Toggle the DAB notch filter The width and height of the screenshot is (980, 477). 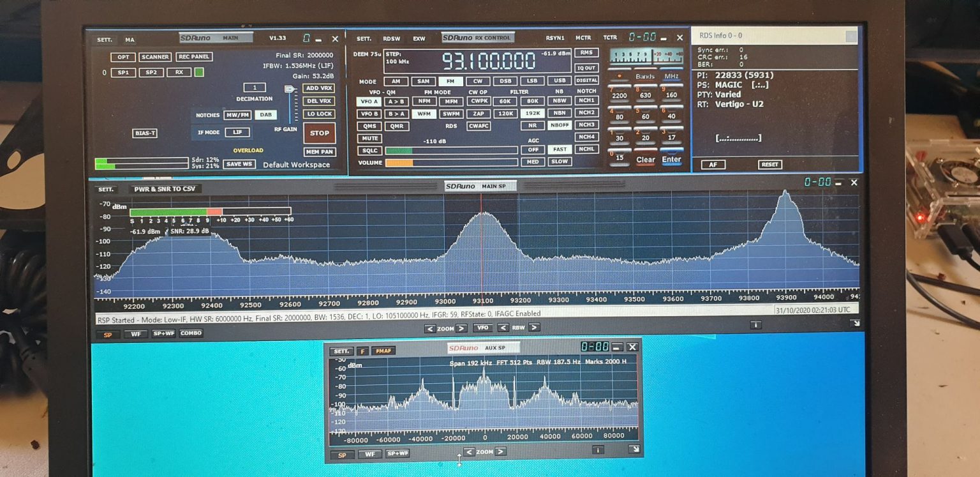coord(266,114)
